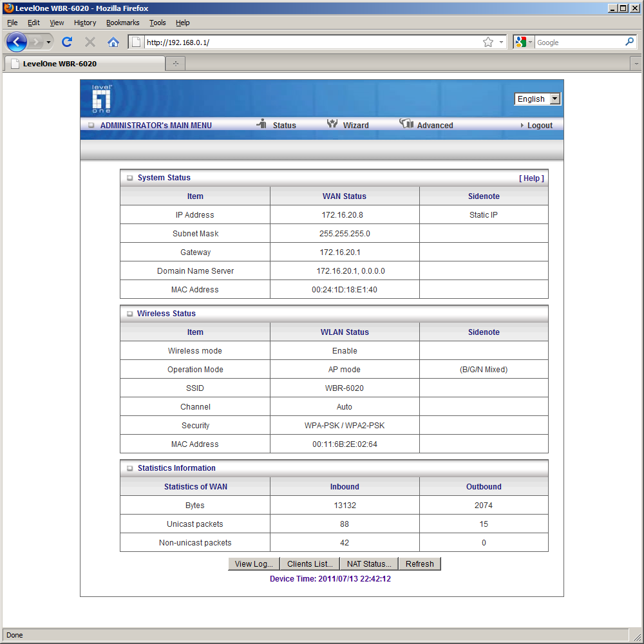Click the page icon in the address bar
This screenshot has height=644, width=644.
tap(137, 42)
